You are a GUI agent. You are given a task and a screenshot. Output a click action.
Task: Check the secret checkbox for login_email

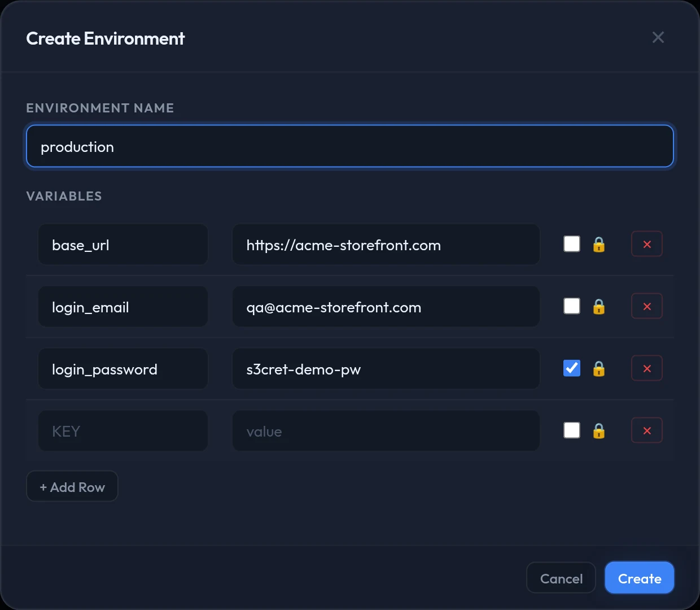(x=572, y=306)
